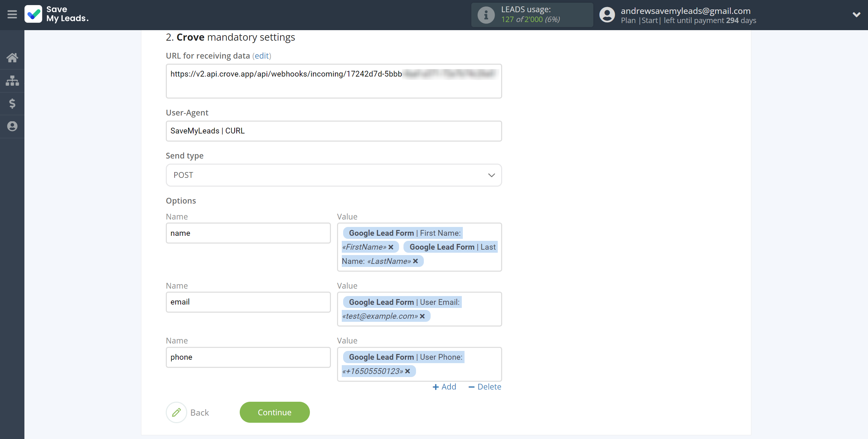Open the Send type POST dropdown
The image size is (868, 439).
(x=334, y=175)
